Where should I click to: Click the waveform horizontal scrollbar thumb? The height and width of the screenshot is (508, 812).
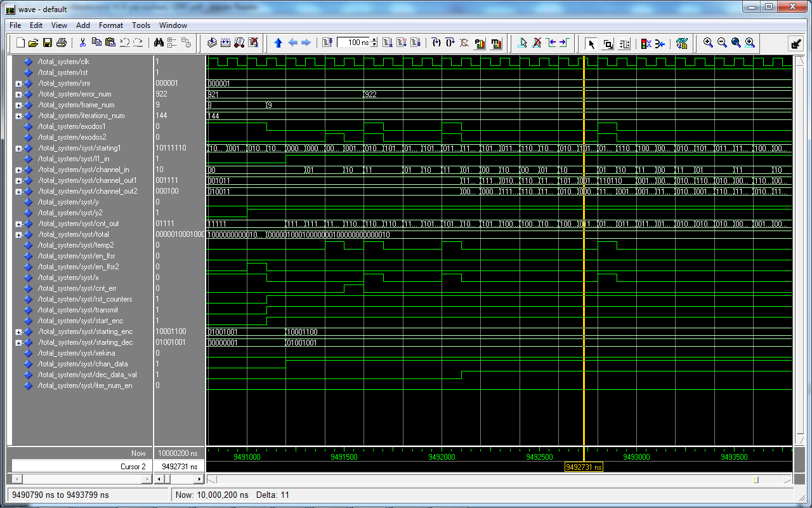pos(756,479)
